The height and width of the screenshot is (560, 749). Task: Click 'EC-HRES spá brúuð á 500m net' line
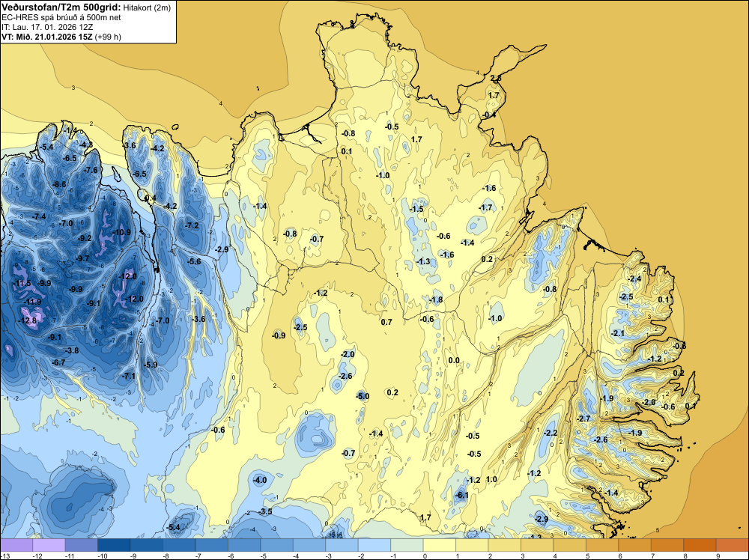[61, 18]
